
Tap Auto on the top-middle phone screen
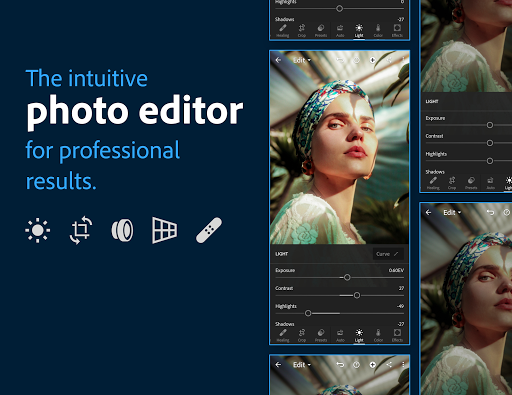[340, 31]
